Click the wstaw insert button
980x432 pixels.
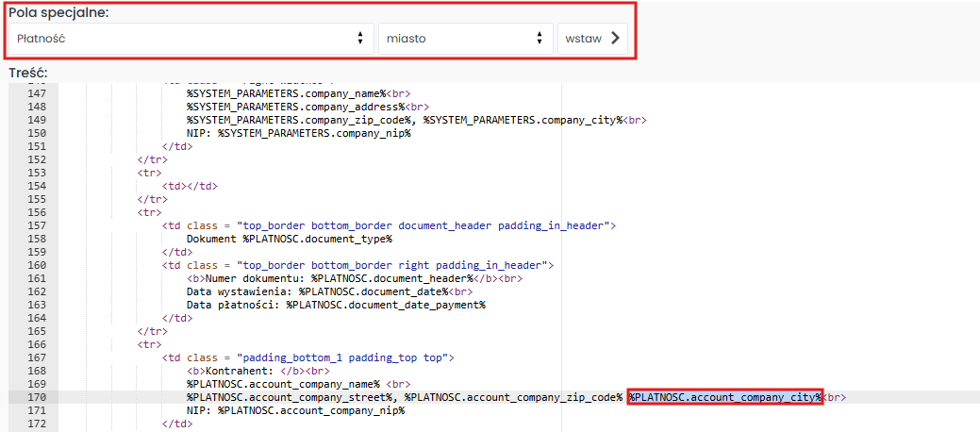click(592, 39)
